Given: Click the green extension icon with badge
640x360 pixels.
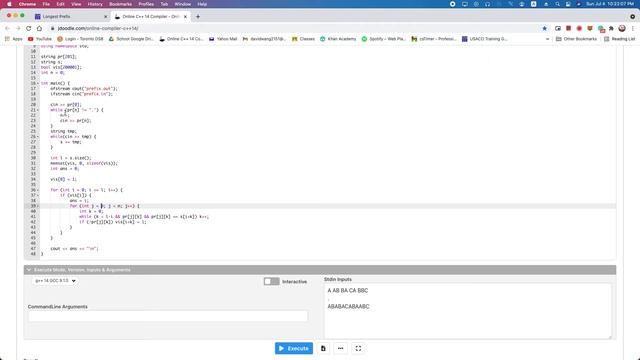Looking at the screenshot, I should click(601, 29).
